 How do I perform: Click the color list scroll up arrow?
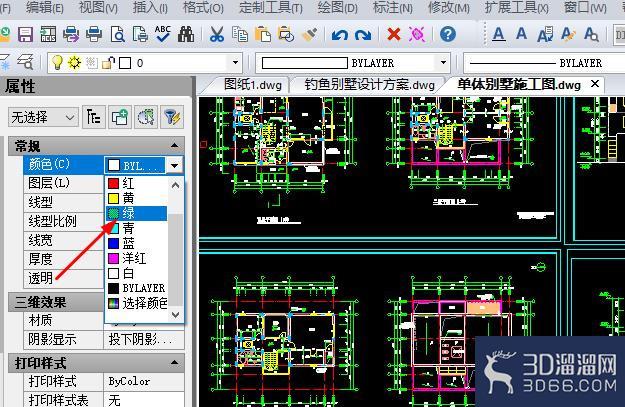(175, 185)
